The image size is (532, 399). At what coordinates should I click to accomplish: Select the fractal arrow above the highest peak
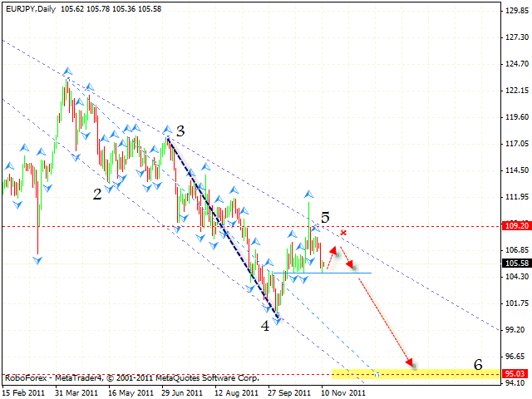(68, 71)
